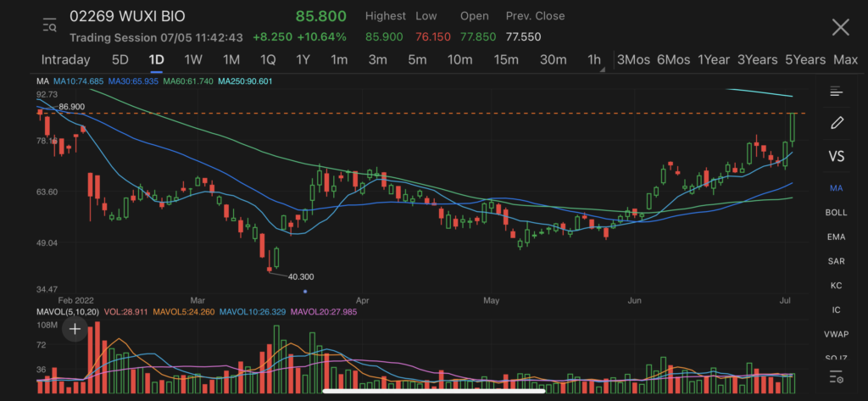Tap the Prev. Close value 77.550
The width and height of the screenshot is (868, 401).
point(524,37)
